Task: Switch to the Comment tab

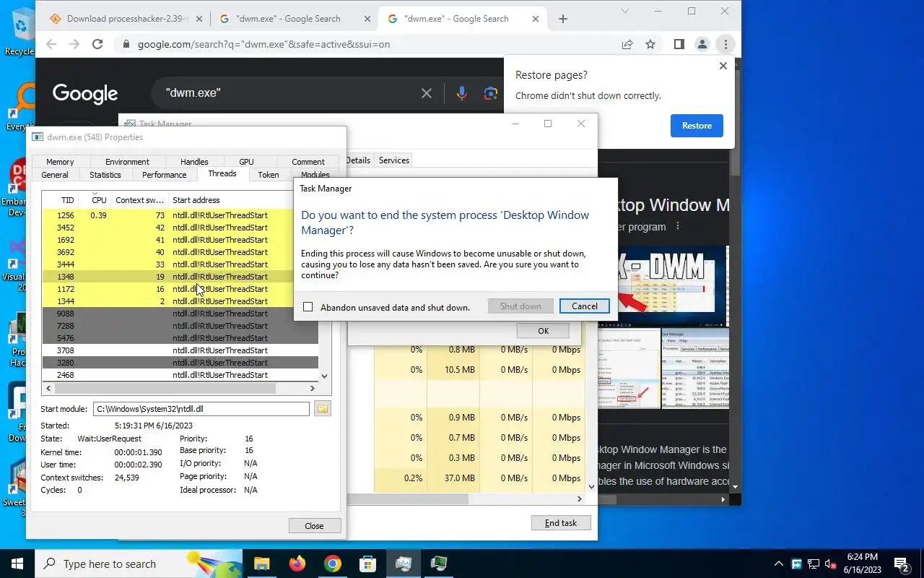Action: pyautogui.click(x=308, y=162)
